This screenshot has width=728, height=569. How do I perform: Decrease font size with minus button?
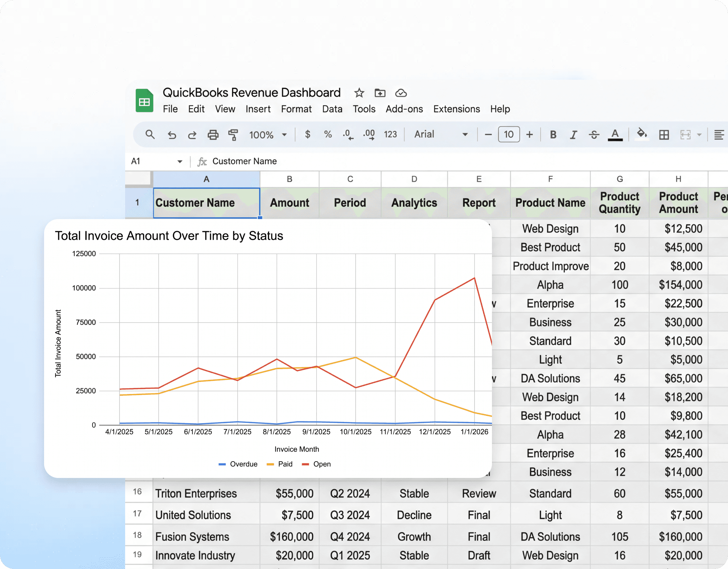click(488, 134)
